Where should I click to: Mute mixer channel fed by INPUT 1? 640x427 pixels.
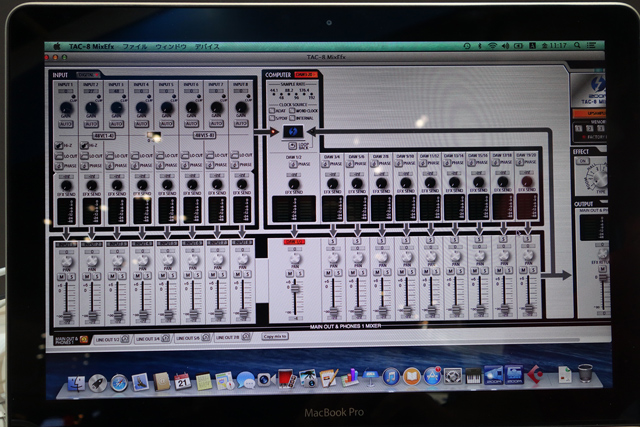point(61,277)
